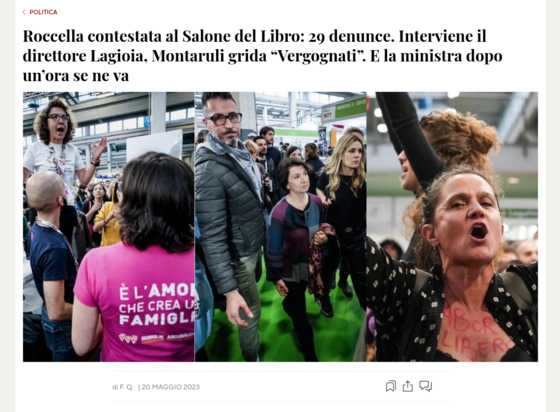
Task: Click the green exhibition sign in middle photo
Action: (344, 109)
